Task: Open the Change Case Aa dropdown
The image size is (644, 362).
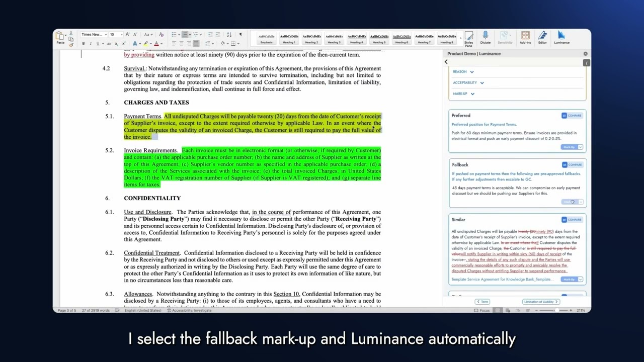Action: pyautogui.click(x=148, y=35)
